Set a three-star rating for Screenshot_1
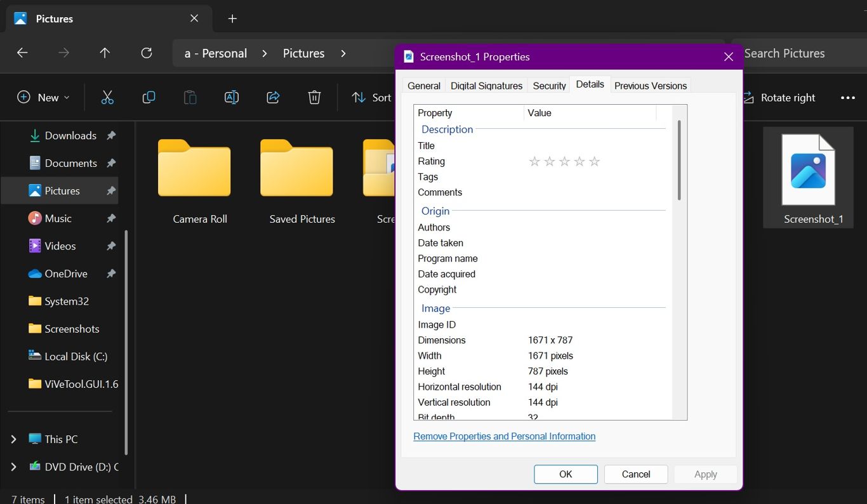This screenshot has height=504, width=867. point(564,161)
